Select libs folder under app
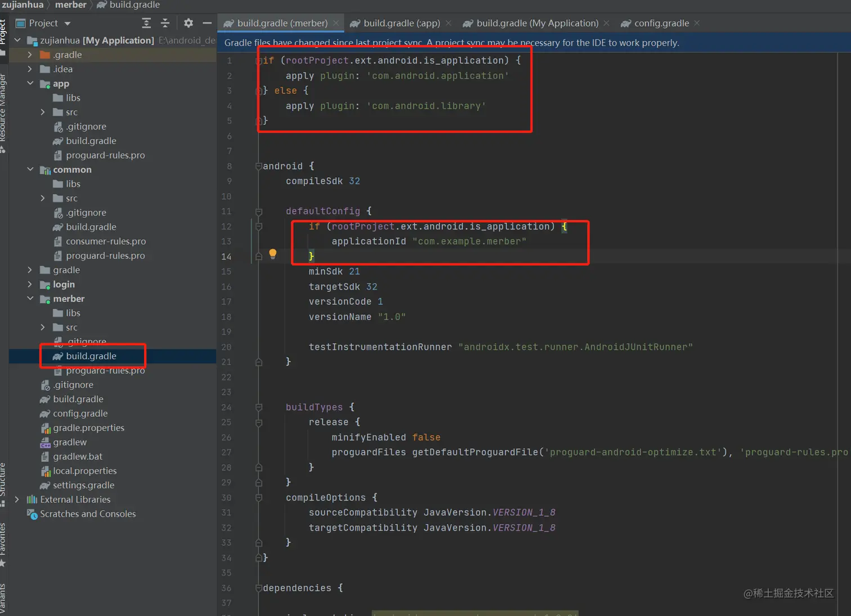Screen dimensions: 851x616 66,98
